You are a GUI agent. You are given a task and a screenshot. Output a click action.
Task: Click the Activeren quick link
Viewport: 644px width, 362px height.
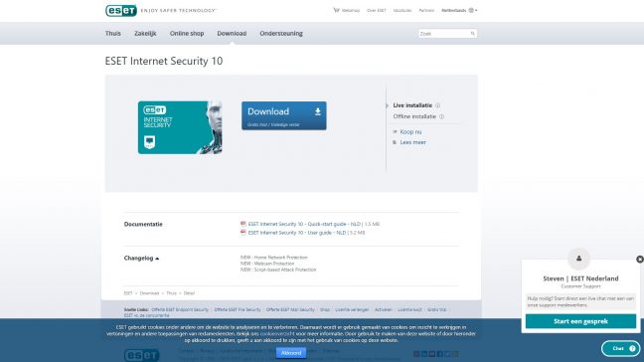click(x=384, y=310)
